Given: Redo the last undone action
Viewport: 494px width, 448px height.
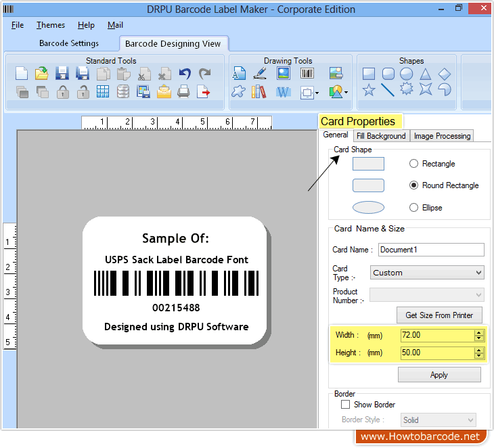Looking at the screenshot, I should click(205, 73).
